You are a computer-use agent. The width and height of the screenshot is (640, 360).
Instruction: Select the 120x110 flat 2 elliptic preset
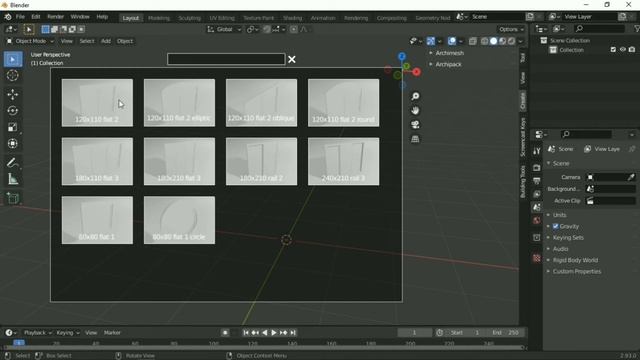coord(179,103)
